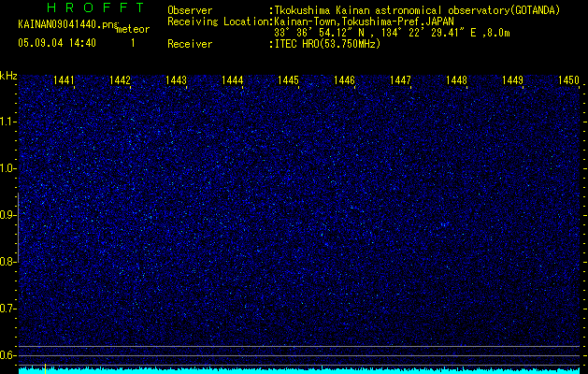Click the yellow meteor marker in intensity strip
The height and width of the screenshot is (374, 588).
click(x=46, y=368)
